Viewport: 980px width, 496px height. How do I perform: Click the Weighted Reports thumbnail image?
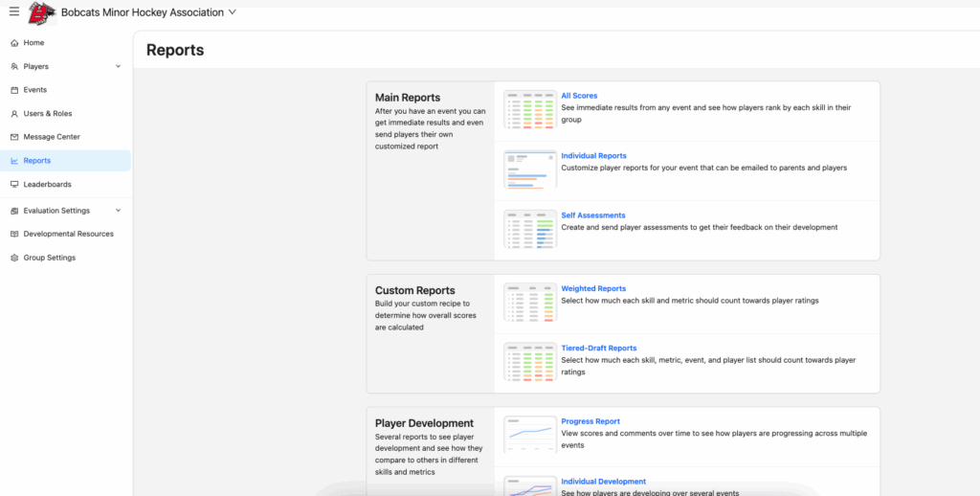(x=530, y=302)
